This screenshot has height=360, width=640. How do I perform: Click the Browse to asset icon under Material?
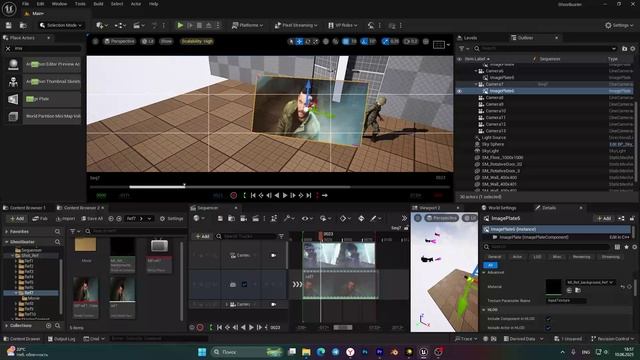tap(578, 290)
